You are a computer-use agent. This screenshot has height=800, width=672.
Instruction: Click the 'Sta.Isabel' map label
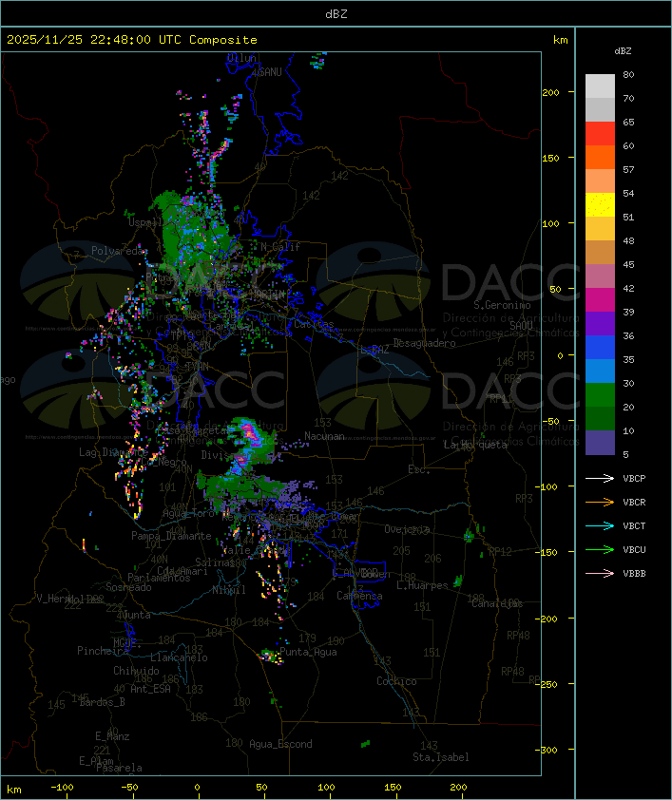(441, 757)
